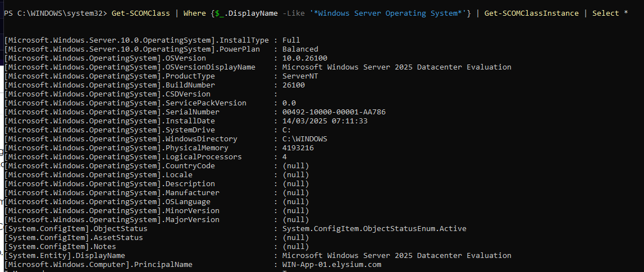Click the OSVersionDisplayName value text
Viewport: 644px width, 272px height.
point(396,67)
